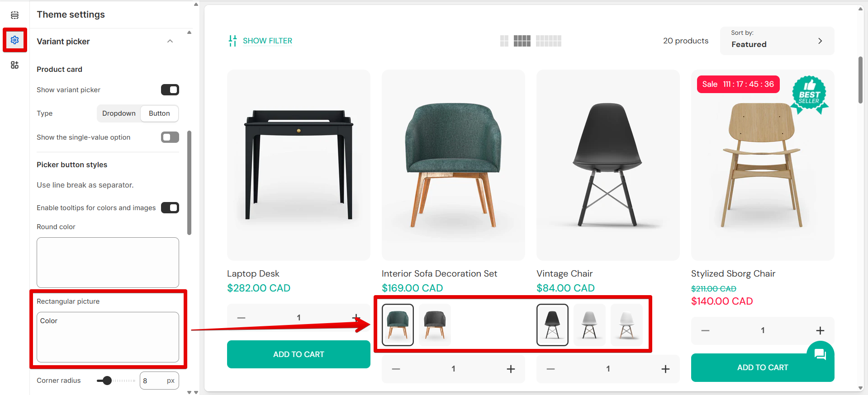The image size is (868, 395).
Task: Collapse the Variant picker section
Action: tap(170, 42)
